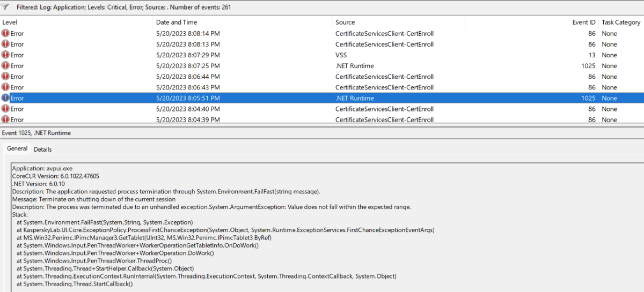644x292 pixels.
Task: Switch to the Details tab
Action: click(x=43, y=149)
